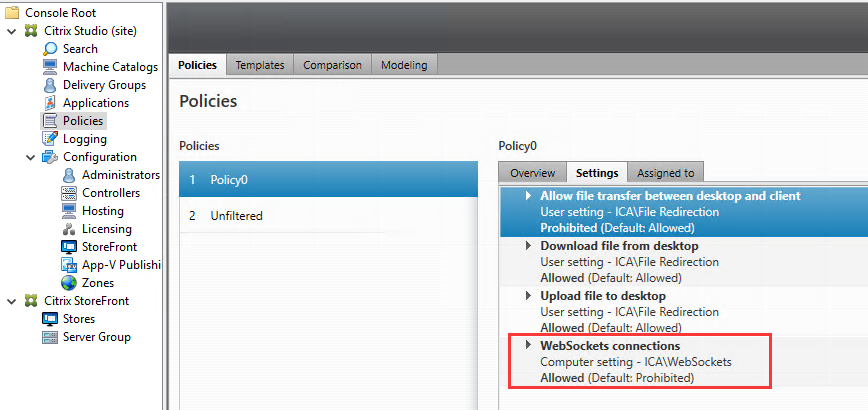Click "Prohibited (Default: Allowed)" value text

617,228
